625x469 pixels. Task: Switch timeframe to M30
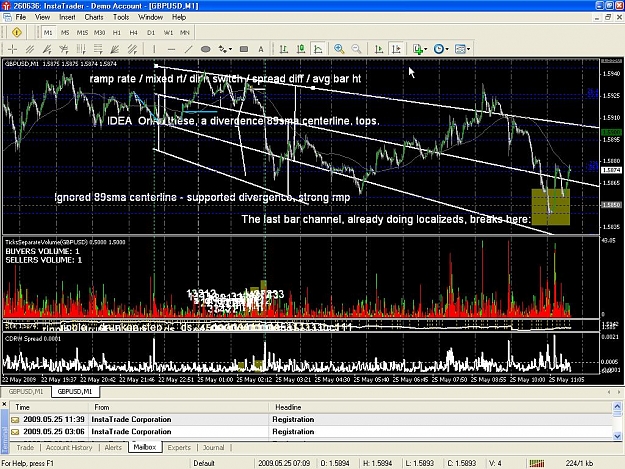coord(99,33)
